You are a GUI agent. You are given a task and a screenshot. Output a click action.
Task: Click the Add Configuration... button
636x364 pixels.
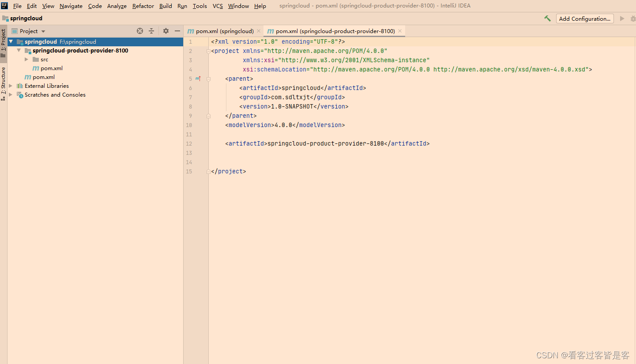point(585,19)
